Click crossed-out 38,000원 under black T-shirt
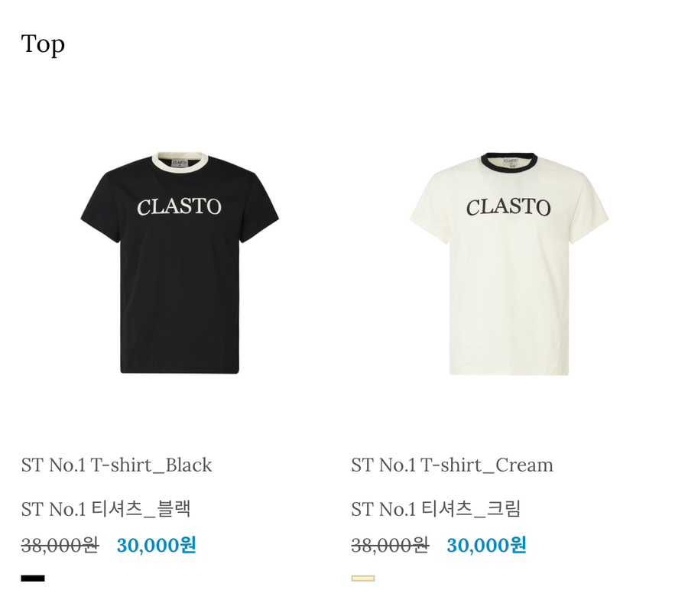Screen dimensions: 688x616 click(60, 546)
